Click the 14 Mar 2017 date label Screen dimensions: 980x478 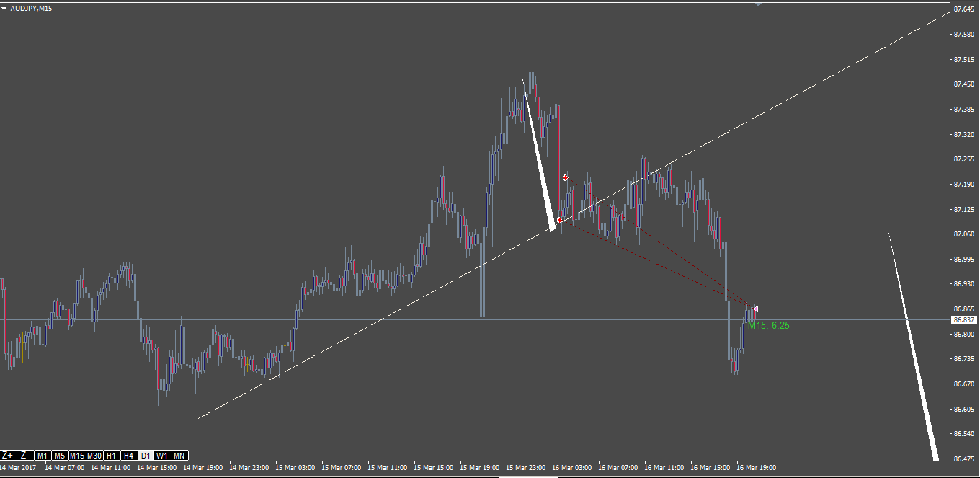tap(19, 468)
